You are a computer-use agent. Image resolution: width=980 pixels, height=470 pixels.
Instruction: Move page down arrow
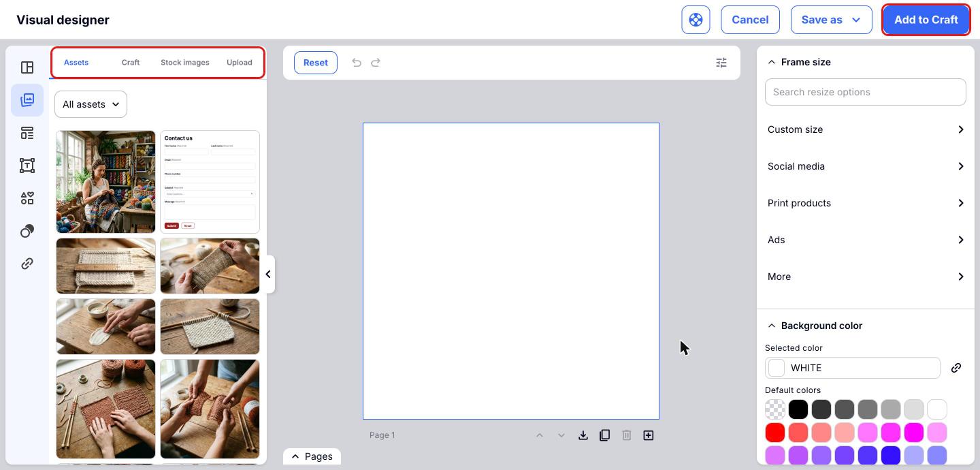click(x=561, y=435)
